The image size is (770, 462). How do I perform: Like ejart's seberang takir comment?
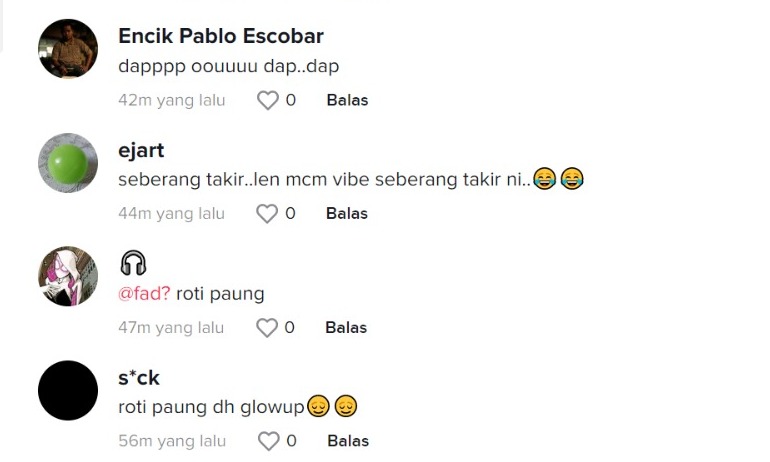(x=267, y=214)
